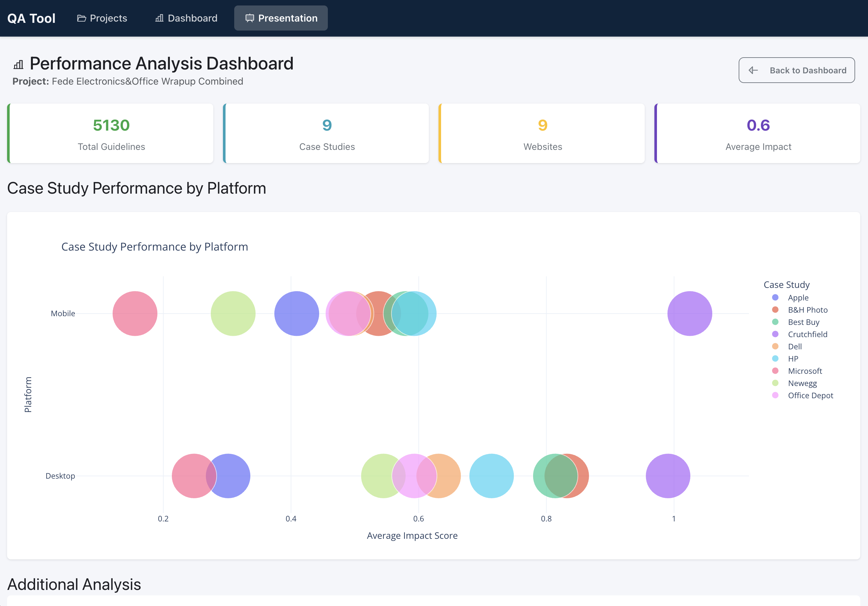Image resolution: width=868 pixels, height=606 pixels.
Task: Click the left arrow icon in Back to Dashboard
Action: (x=753, y=70)
